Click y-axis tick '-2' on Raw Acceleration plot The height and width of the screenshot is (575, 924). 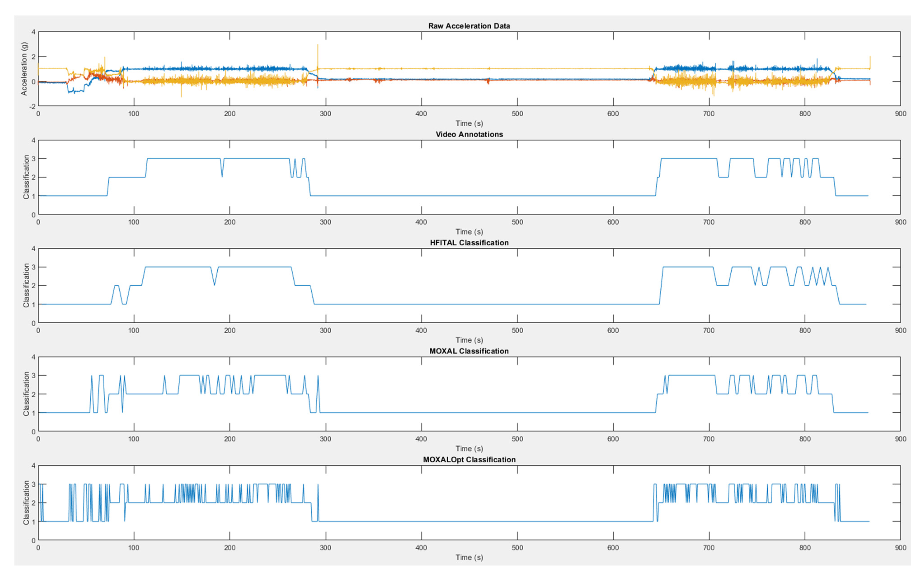pyautogui.click(x=33, y=107)
